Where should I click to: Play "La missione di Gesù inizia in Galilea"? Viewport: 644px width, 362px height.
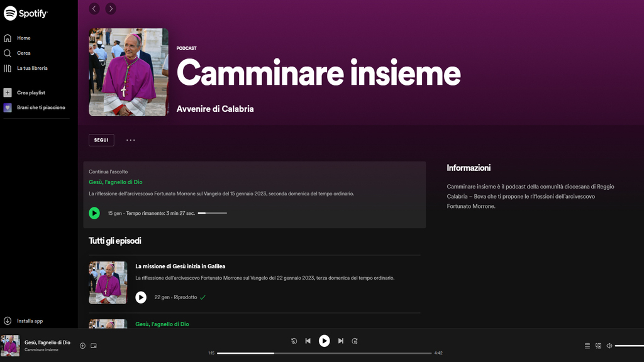pos(141,297)
